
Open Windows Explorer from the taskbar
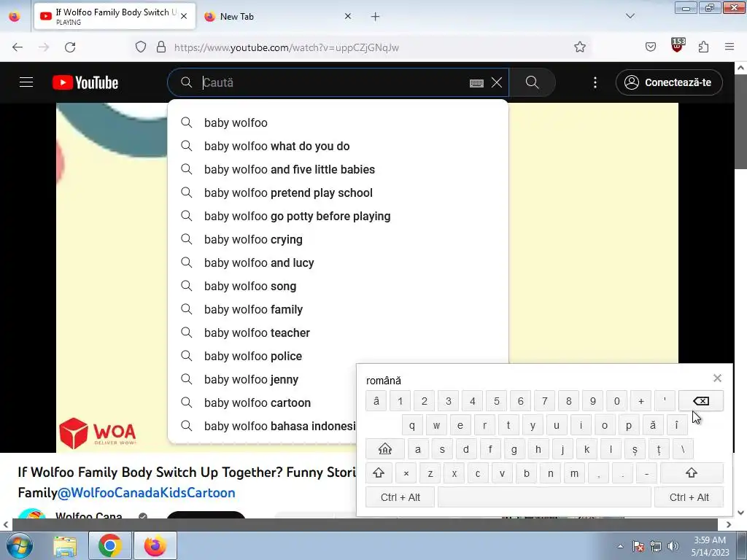[65, 545]
